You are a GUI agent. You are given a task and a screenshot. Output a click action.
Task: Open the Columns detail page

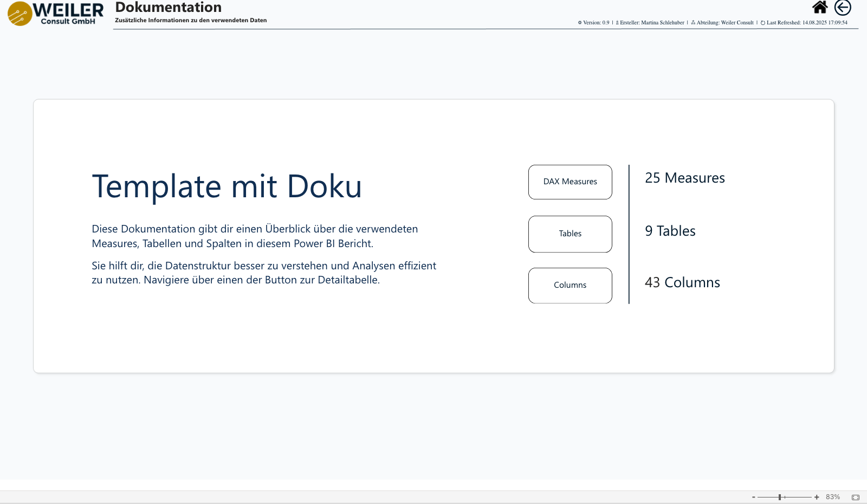570,286
